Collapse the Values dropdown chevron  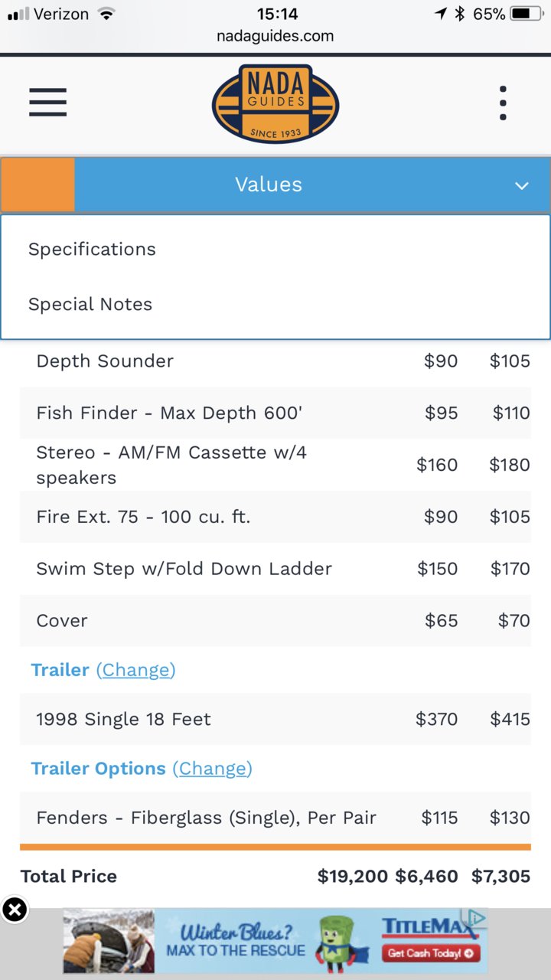point(522,186)
